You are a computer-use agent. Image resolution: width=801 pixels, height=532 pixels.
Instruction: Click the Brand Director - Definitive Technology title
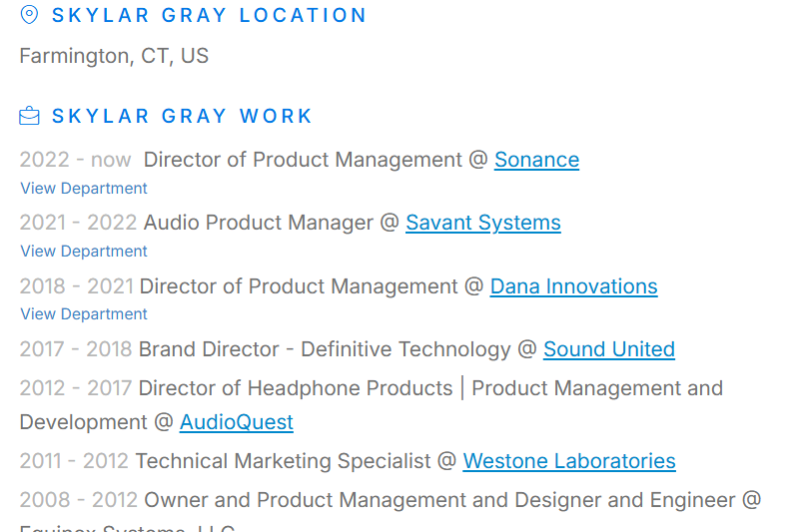coord(324,349)
